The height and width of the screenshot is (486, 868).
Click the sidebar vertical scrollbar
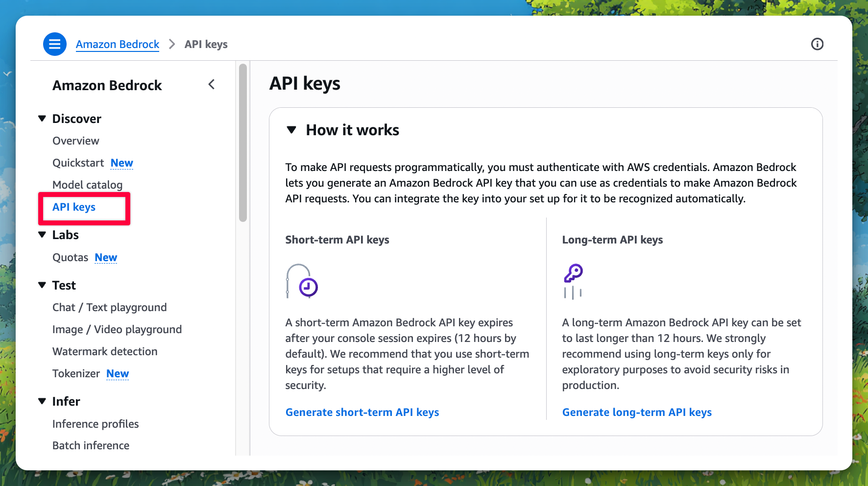[243, 142]
